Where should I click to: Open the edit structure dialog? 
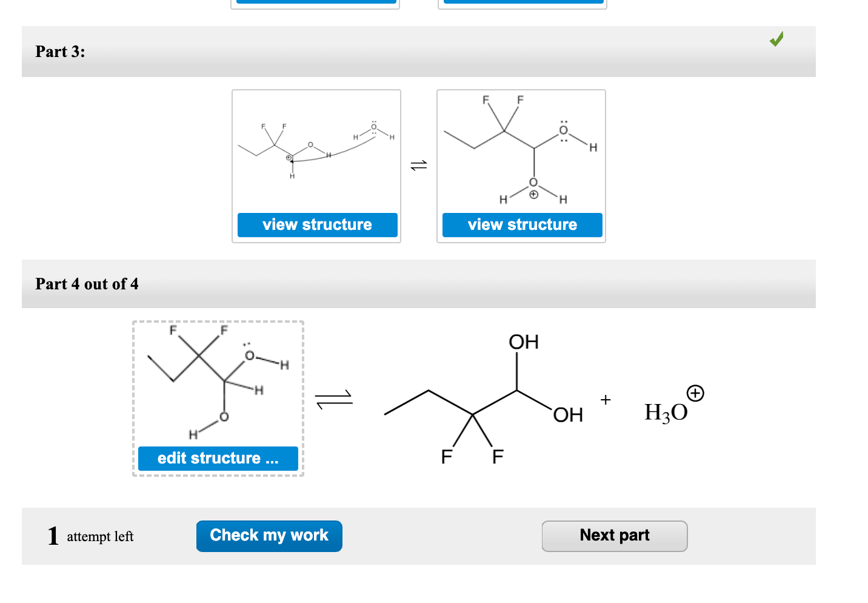218,459
